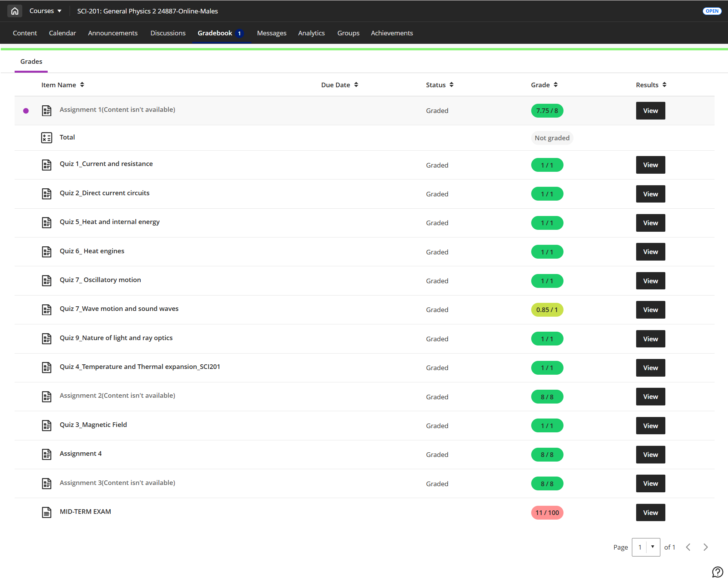View results for Assignment 3
The width and height of the screenshot is (728, 588).
tap(650, 483)
